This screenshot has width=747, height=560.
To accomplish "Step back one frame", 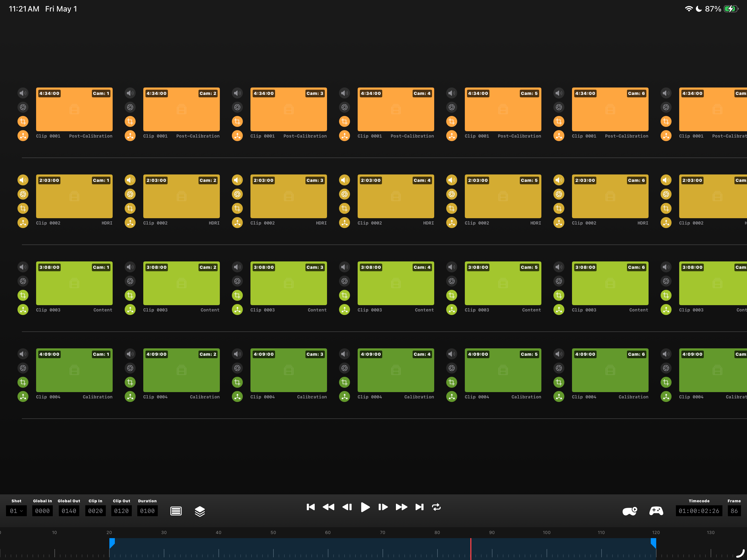I will pyautogui.click(x=347, y=507).
